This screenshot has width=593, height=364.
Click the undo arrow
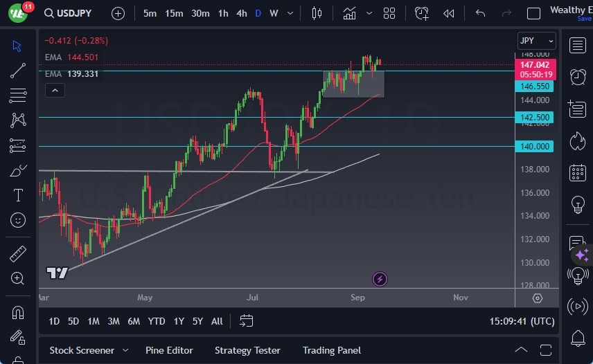[480, 13]
